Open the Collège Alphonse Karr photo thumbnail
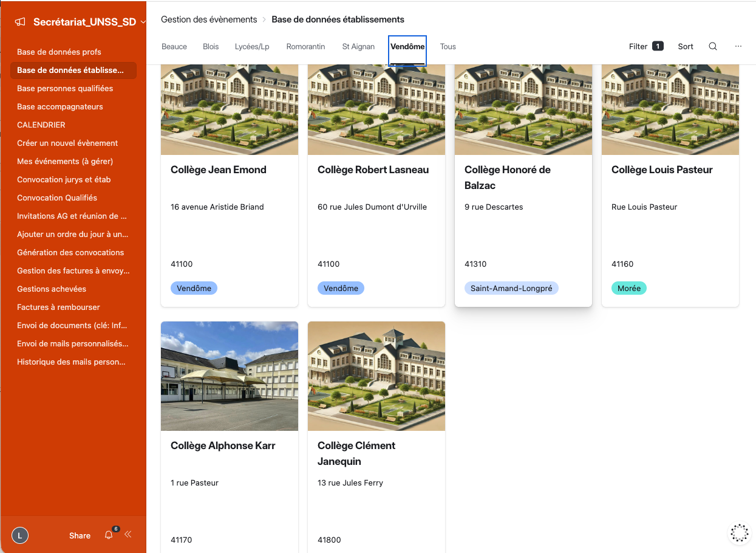Image resolution: width=756 pixels, height=553 pixels. 230,376
